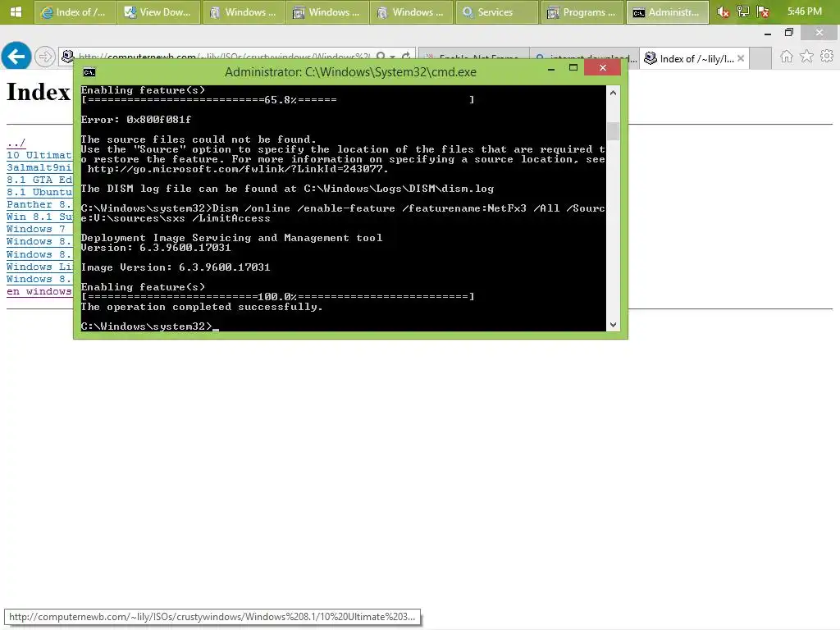Click the 'Image Version: 6.3.9600.17031' line

(176, 267)
